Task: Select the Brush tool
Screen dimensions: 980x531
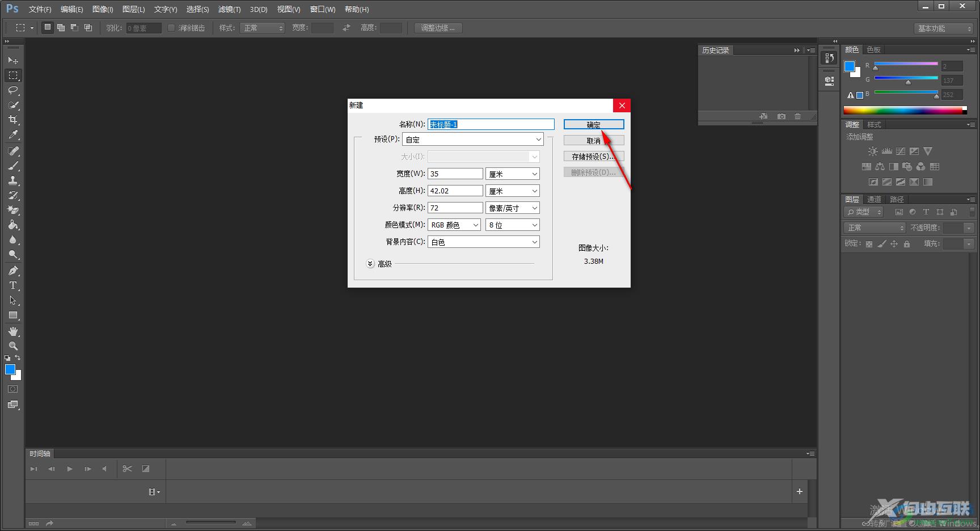Action: coord(13,166)
